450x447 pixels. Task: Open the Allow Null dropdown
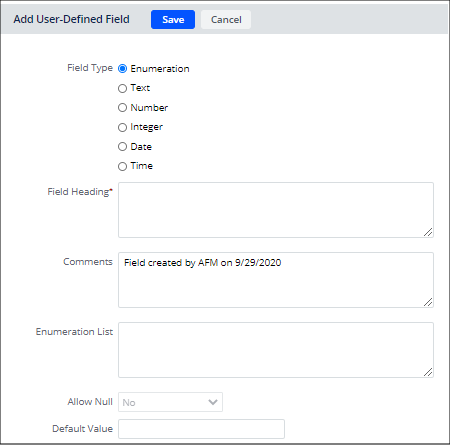click(x=170, y=402)
